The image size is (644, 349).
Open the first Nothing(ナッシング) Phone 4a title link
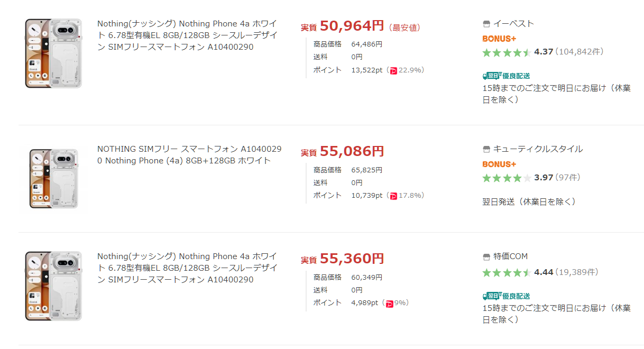pos(188,35)
